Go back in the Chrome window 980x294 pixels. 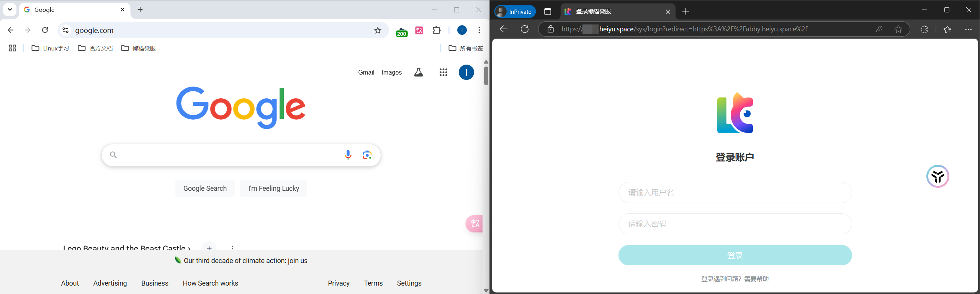pos(11,30)
